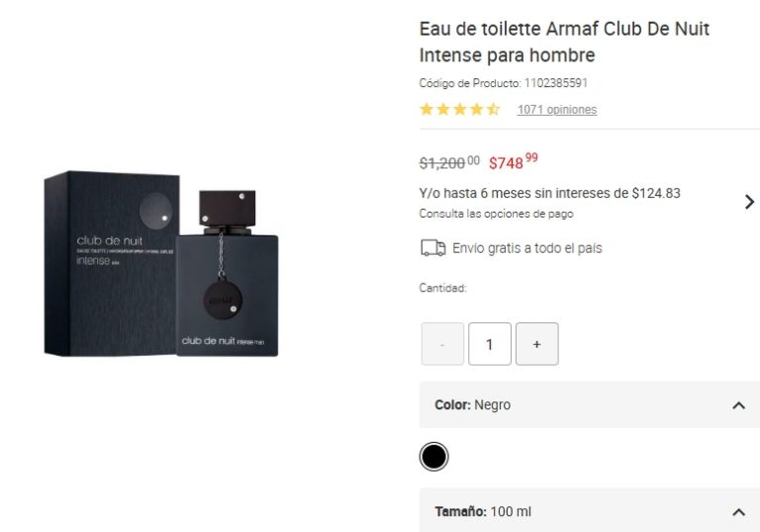The width and height of the screenshot is (760, 532).
Task: Click the Color: Negro header label
Action: pyautogui.click(x=473, y=404)
